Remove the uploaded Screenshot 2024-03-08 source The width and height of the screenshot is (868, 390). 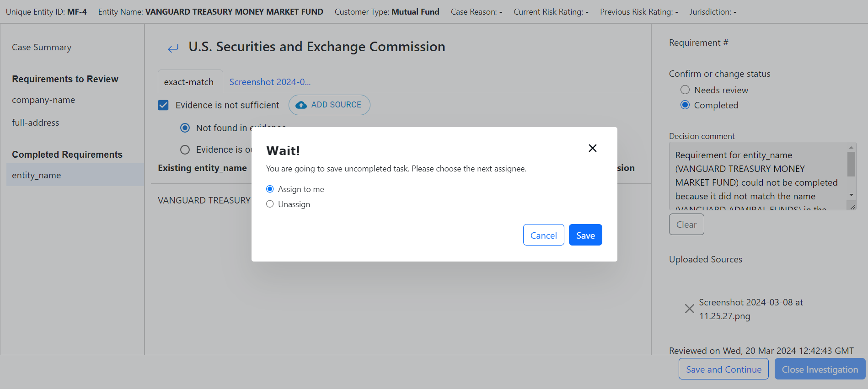click(689, 309)
